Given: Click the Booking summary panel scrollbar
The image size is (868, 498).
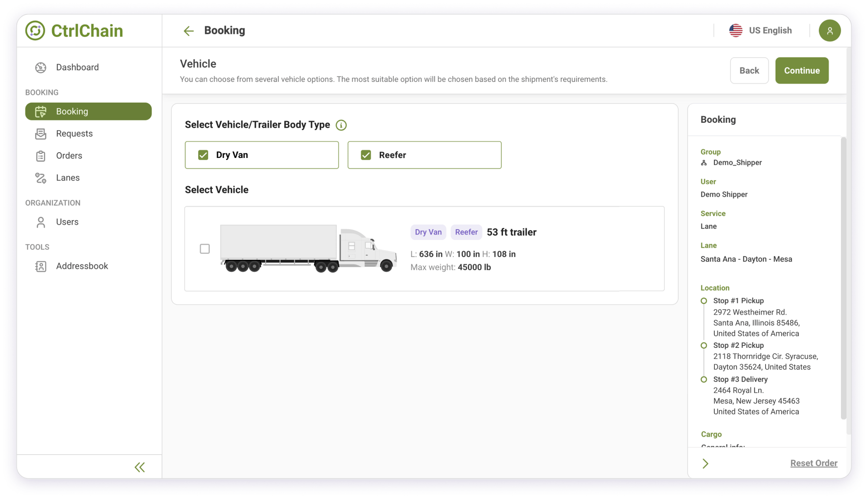Looking at the screenshot, I should tap(843, 278).
